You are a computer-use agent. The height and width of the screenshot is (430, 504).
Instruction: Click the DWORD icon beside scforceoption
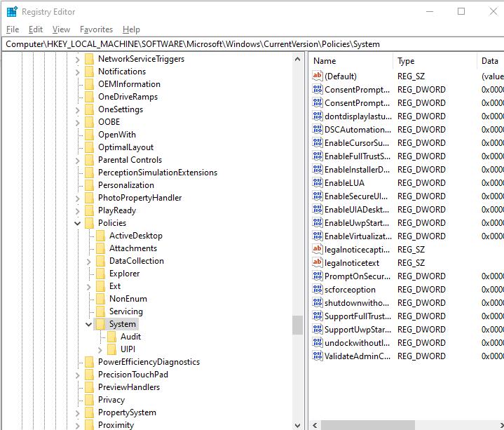[318, 290]
